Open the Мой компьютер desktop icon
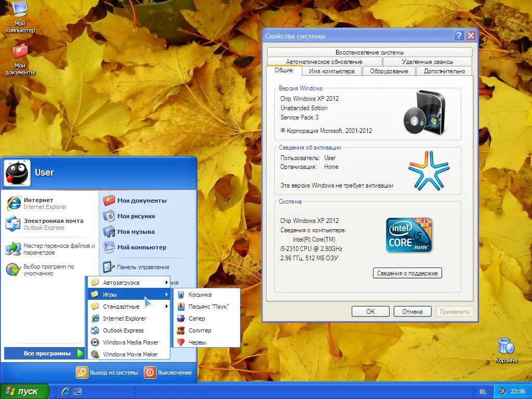 [x=20, y=17]
